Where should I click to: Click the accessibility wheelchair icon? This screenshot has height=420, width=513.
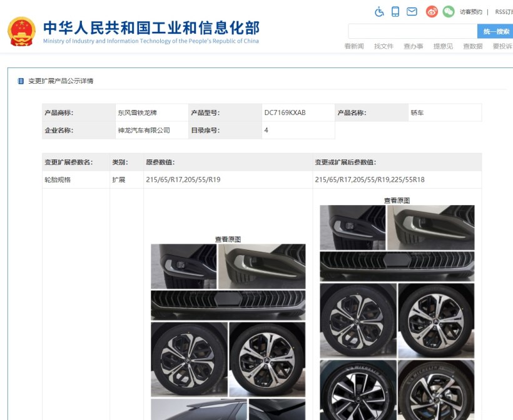click(379, 12)
